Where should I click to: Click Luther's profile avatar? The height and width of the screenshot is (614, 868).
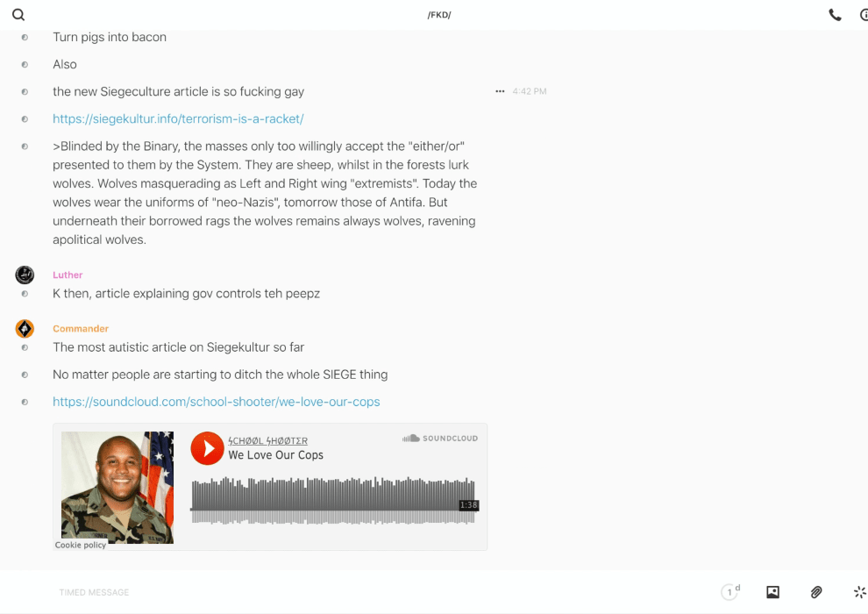pos(25,275)
